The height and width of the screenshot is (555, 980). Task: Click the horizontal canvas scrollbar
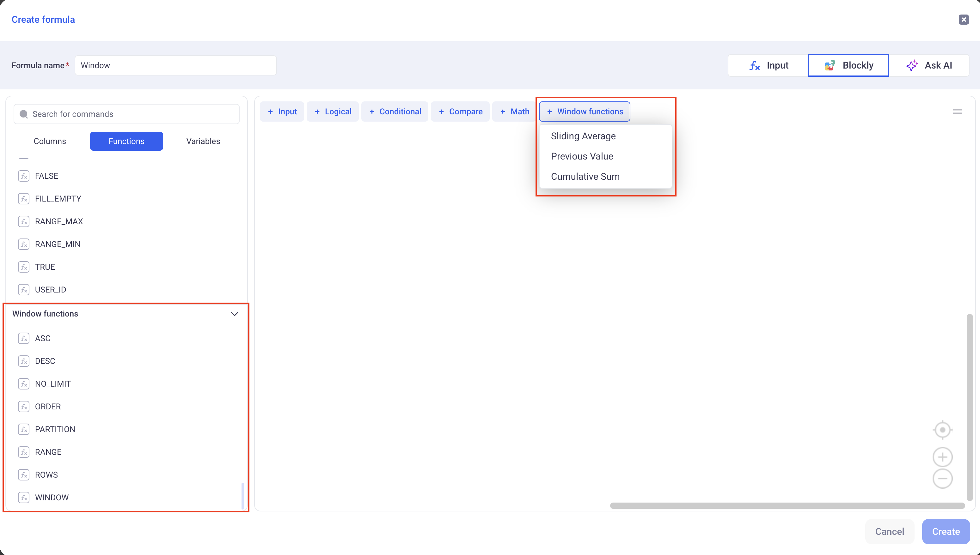[787, 506]
